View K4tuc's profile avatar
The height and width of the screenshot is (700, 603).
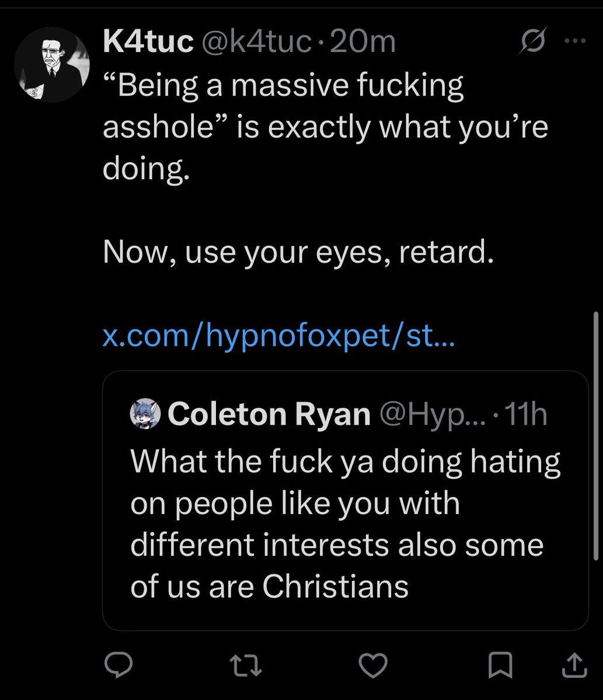[x=51, y=65]
